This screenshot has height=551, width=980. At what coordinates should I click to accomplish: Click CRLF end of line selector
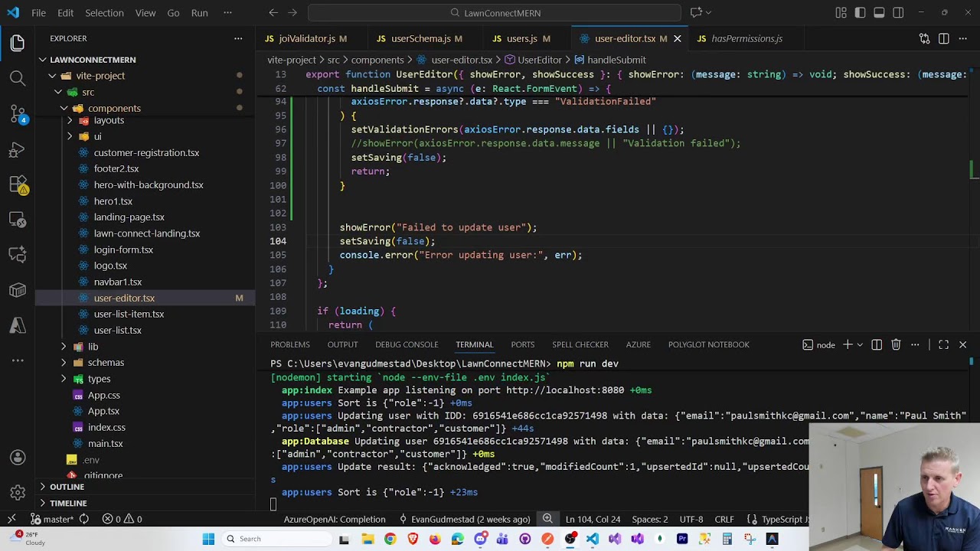(x=724, y=519)
